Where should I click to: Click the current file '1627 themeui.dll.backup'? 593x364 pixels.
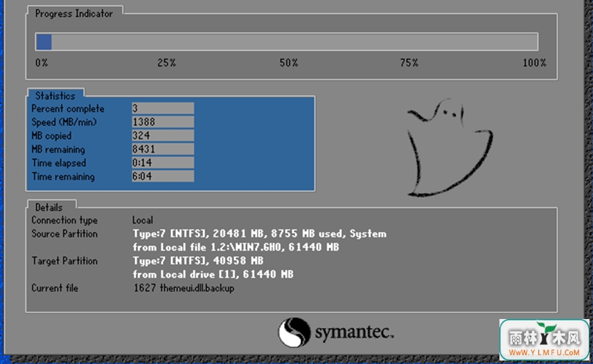click(184, 288)
